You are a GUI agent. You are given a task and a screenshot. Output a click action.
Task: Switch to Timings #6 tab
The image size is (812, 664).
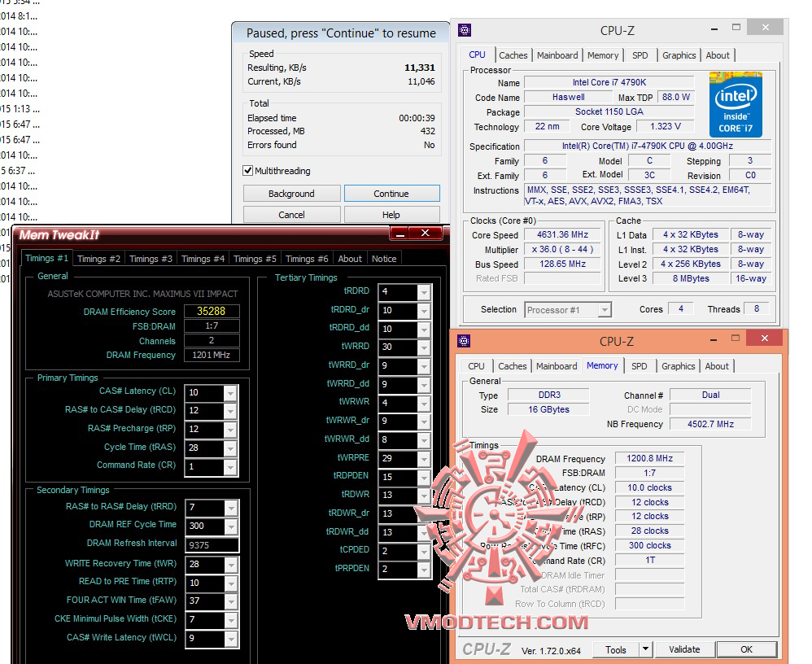[307, 259]
